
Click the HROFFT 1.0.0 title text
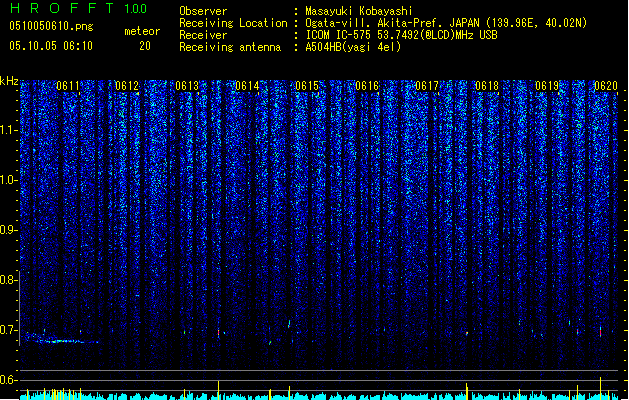pyautogui.click(x=79, y=8)
